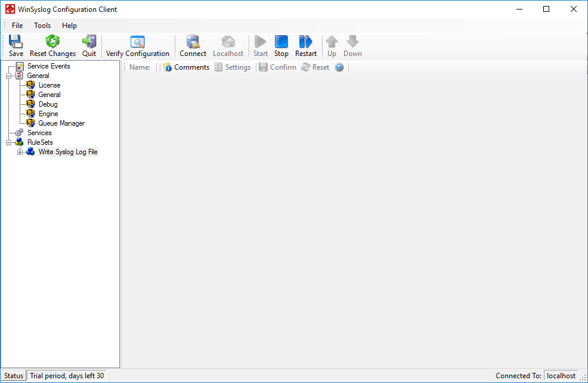This screenshot has height=383, width=588.
Task: Click the localhost connection field
Action: tap(561, 375)
